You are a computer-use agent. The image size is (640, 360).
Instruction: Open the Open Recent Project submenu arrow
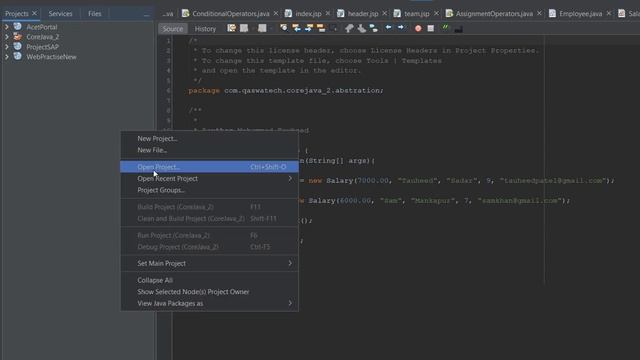(290, 178)
